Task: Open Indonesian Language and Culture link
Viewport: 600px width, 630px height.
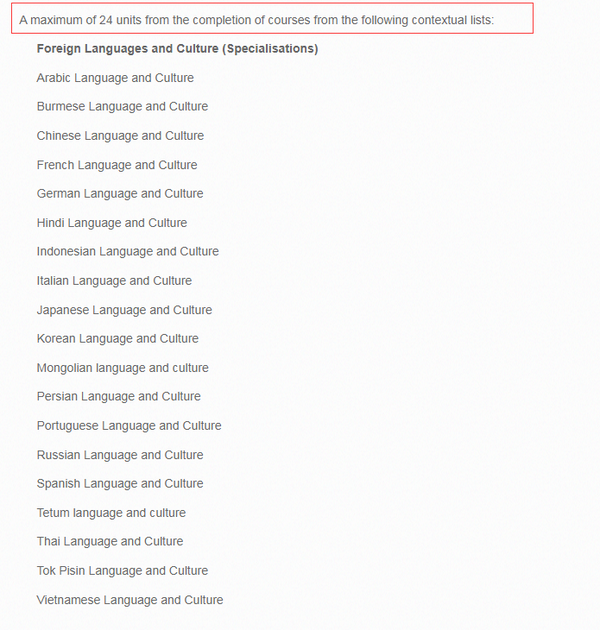Action: (x=128, y=252)
